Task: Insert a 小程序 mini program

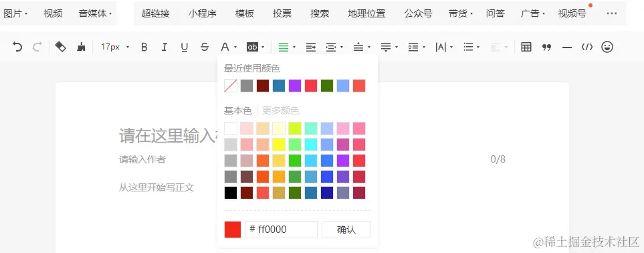Action: [x=203, y=13]
